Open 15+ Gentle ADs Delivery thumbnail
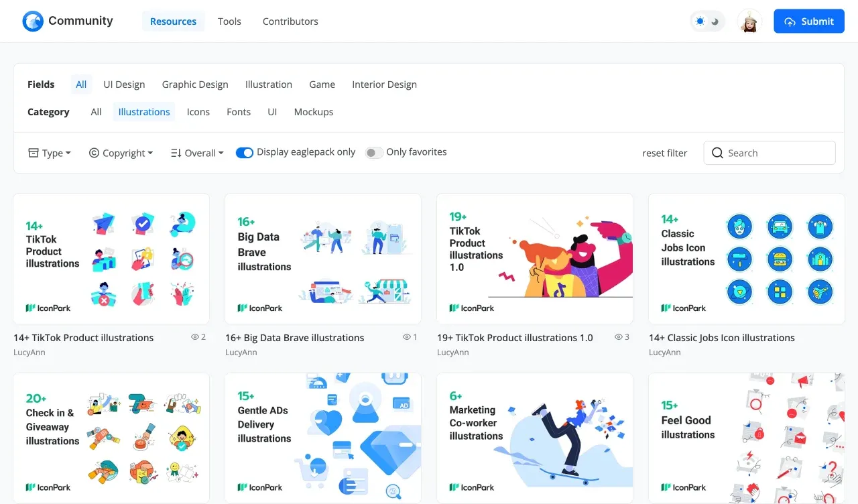The image size is (858, 504). [x=323, y=438]
